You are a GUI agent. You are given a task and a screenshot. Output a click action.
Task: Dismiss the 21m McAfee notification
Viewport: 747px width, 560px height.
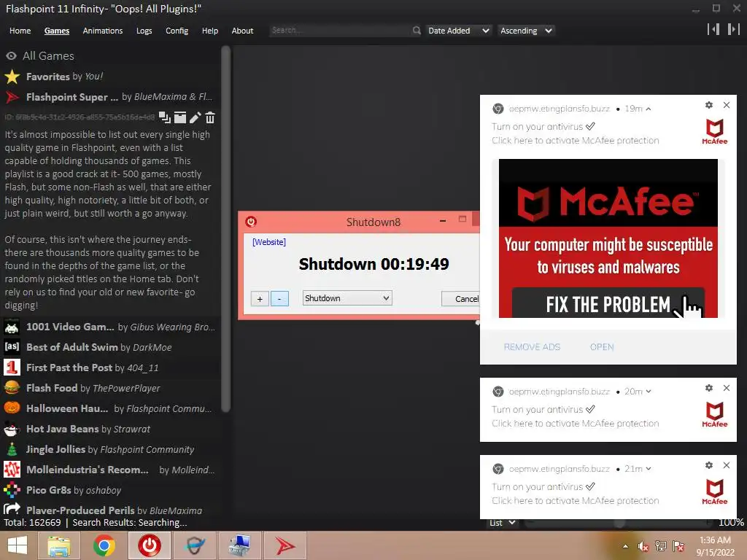click(727, 464)
